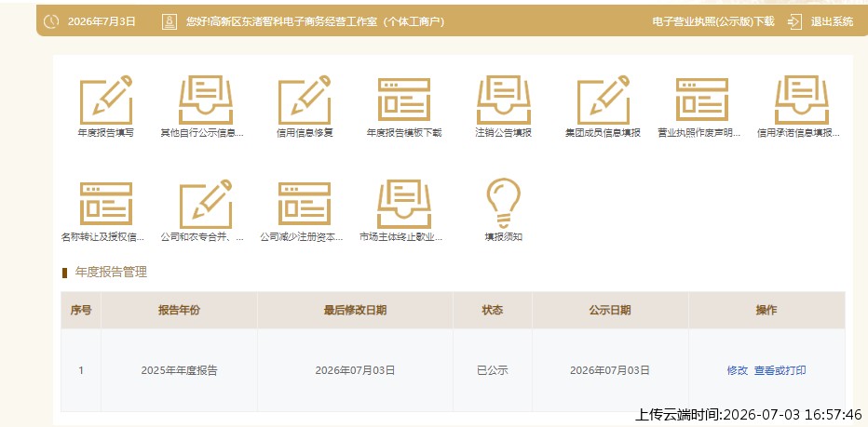Click the 年度报告管理 section heading
This screenshot has height=427, width=868.
pyautogui.click(x=111, y=273)
